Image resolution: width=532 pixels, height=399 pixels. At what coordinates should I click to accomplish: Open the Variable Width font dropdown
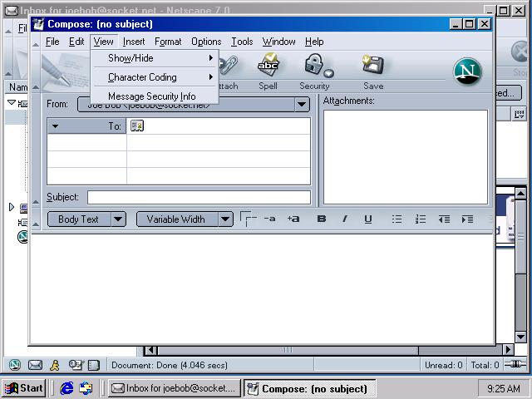tap(225, 219)
